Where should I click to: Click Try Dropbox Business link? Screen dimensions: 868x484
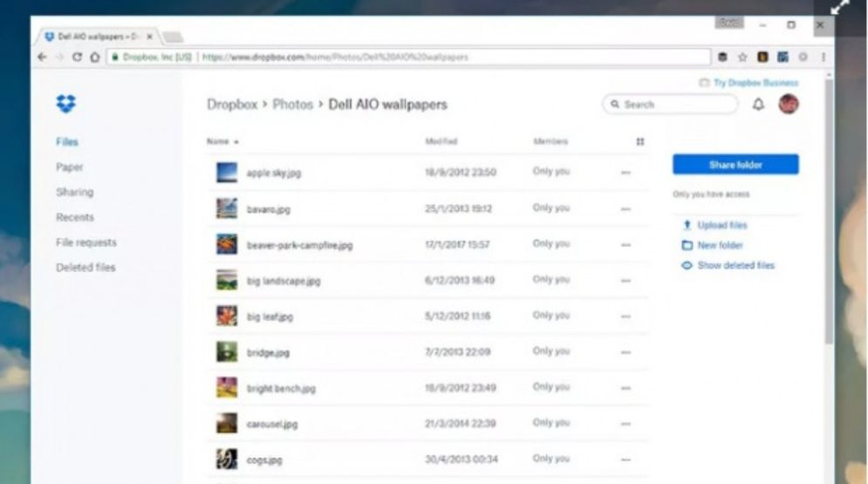pyautogui.click(x=755, y=83)
